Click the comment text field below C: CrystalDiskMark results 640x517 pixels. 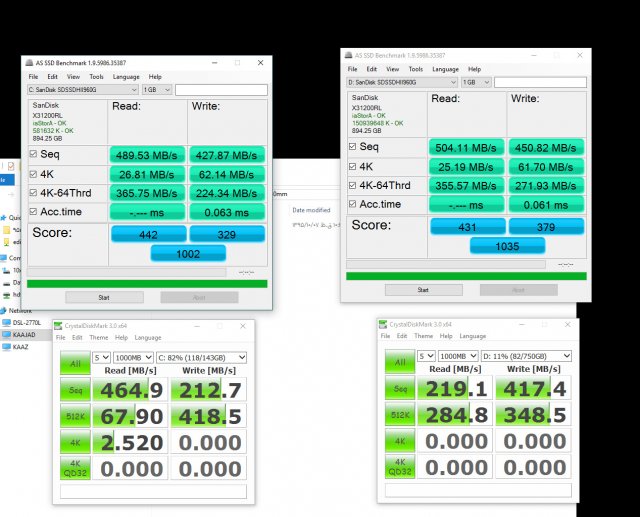click(x=153, y=491)
